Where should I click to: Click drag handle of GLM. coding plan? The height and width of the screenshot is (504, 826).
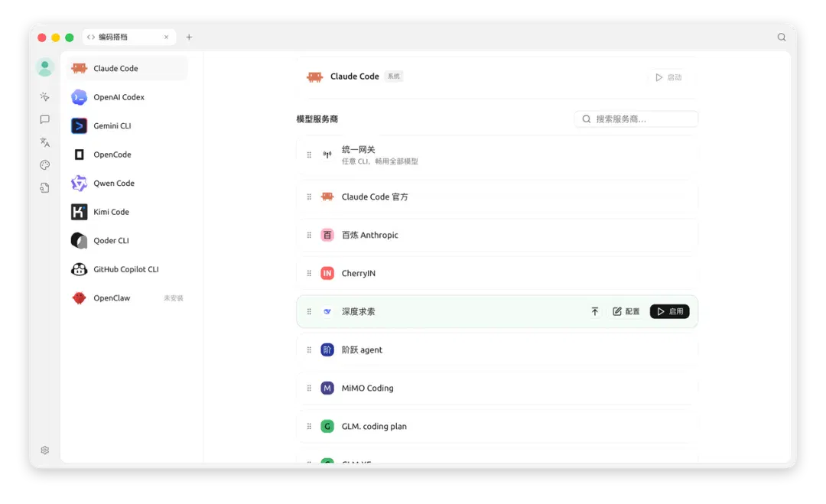(x=309, y=427)
